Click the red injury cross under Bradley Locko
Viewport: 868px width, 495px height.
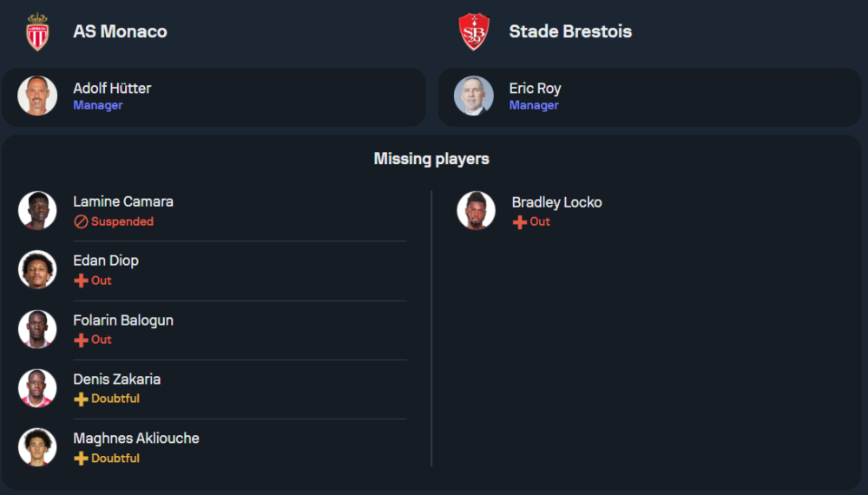(520, 221)
